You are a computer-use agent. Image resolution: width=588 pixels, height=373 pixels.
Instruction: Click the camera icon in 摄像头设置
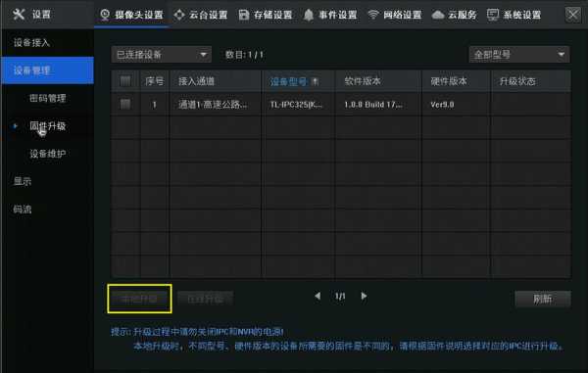105,15
